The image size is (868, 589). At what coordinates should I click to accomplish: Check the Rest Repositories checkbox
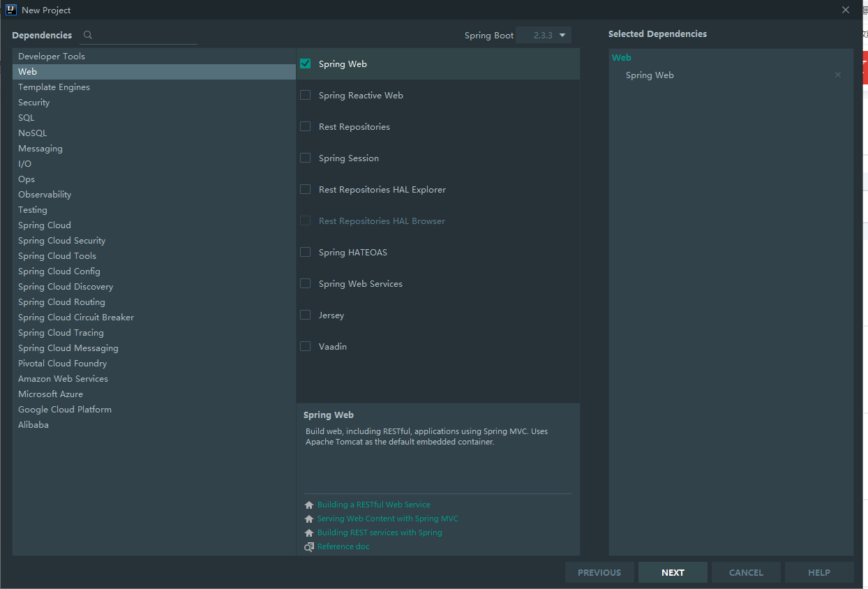(305, 126)
